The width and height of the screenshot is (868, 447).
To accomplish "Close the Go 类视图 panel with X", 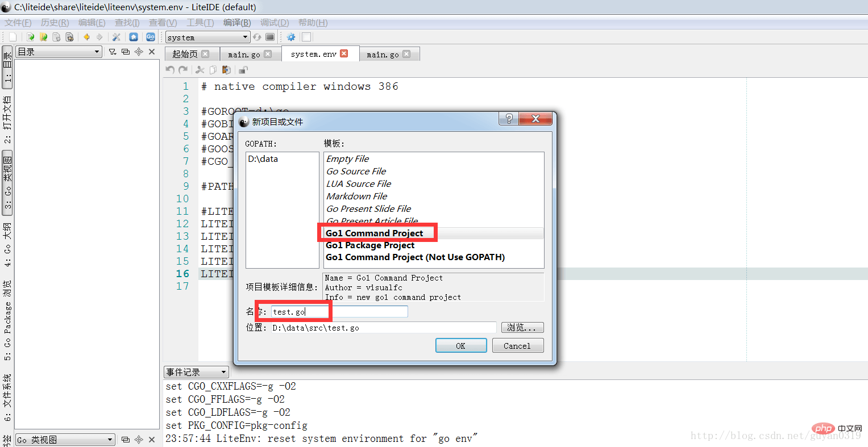I will tap(152, 440).
